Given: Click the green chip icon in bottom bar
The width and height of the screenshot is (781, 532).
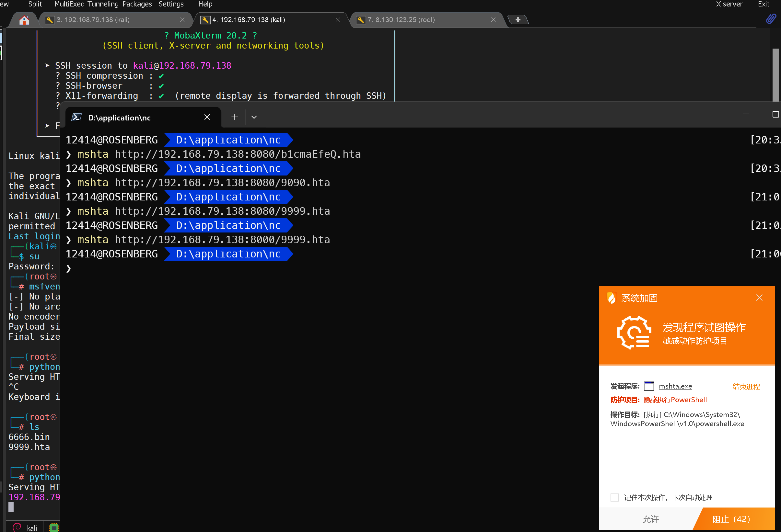Looking at the screenshot, I should (x=54, y=527).
